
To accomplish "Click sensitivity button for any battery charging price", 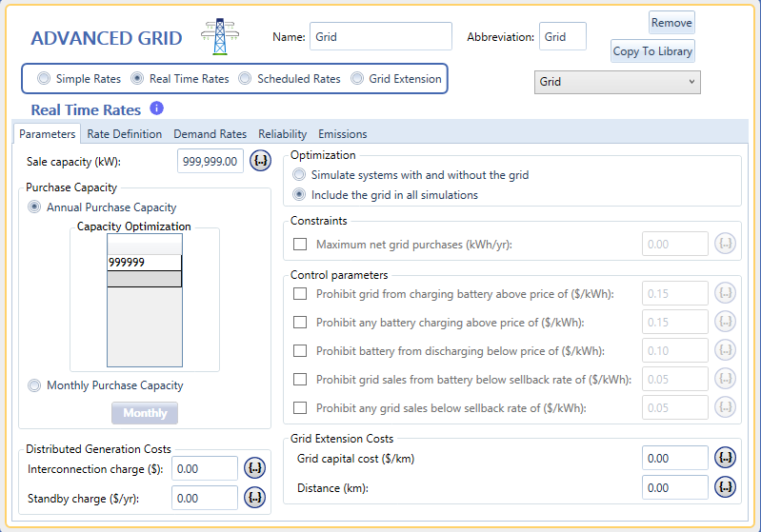I will (725, 322).
